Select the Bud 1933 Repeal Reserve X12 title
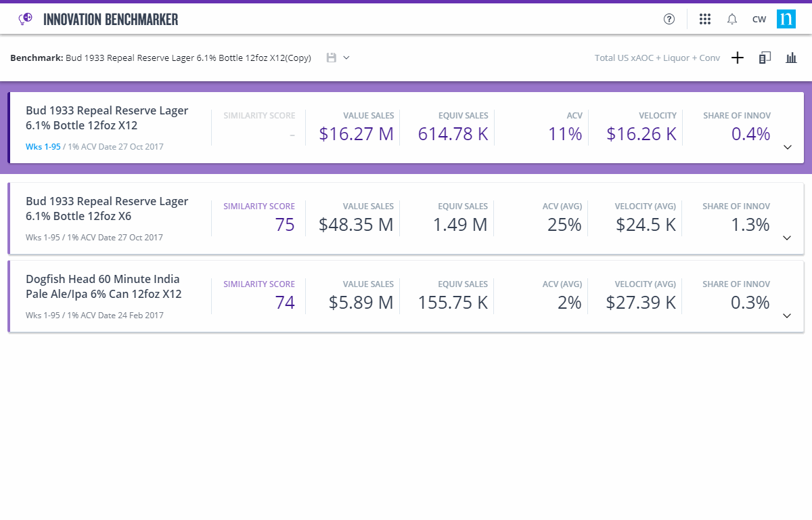Screen dimensions: 812x520 point(107,118)
